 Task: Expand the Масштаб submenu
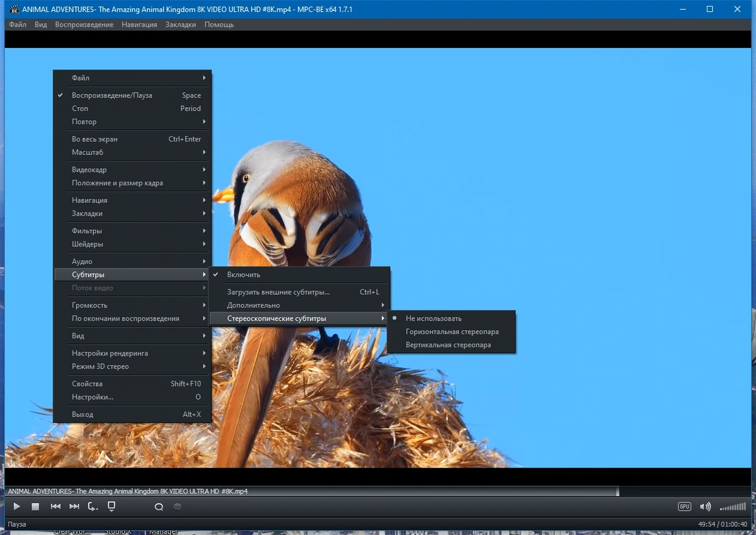132,152
